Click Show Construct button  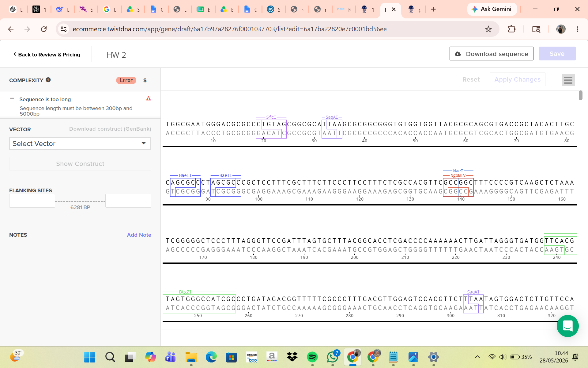[x=80, y=164]
